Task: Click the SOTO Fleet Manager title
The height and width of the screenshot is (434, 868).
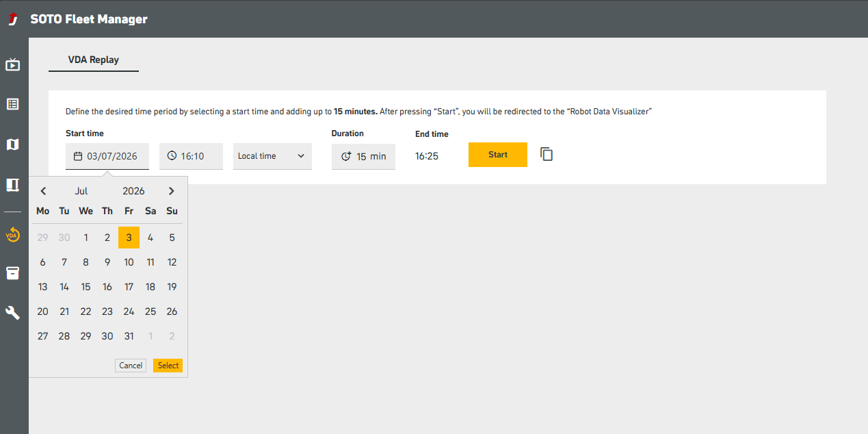Action: pyautogui.click(x=89, y=19)
